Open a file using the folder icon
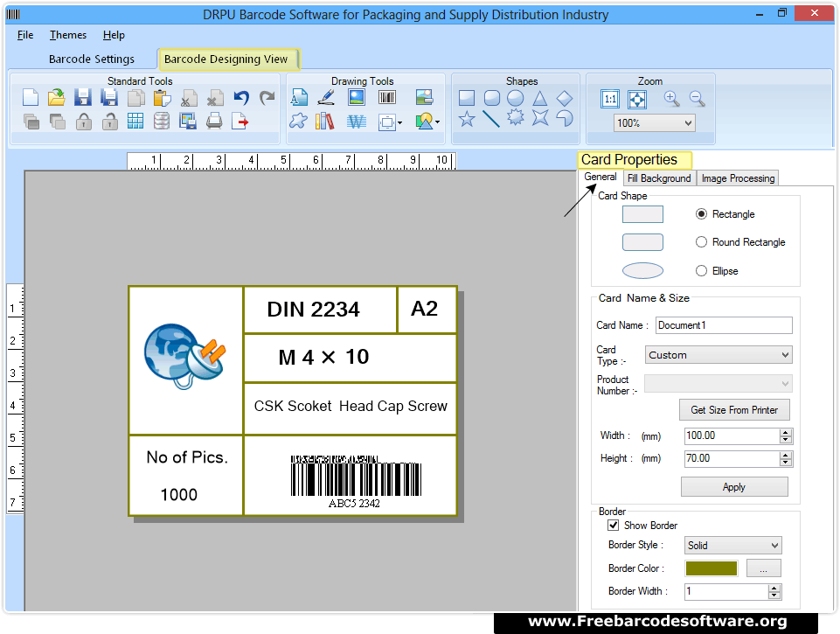This screenshot has width=840, height=634. click(x=56, y=98)
